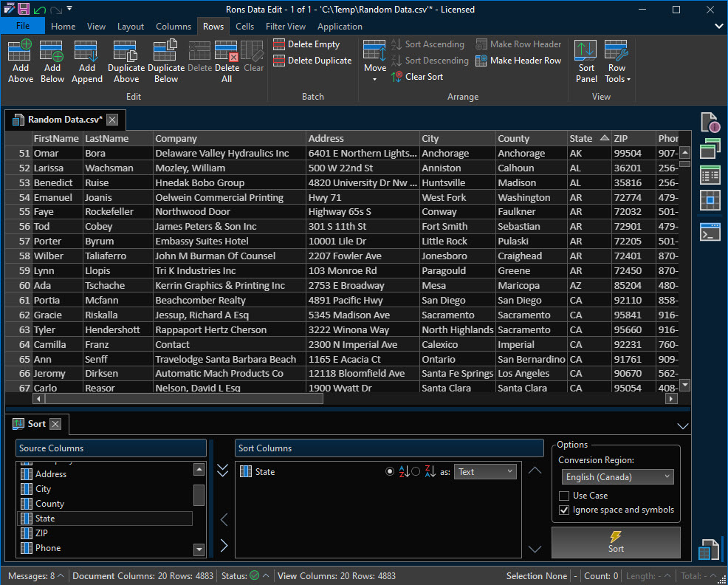Click the Add Above row icon
Image resolution: width=728 pixels, height=585 pixels.
(20, 52)
